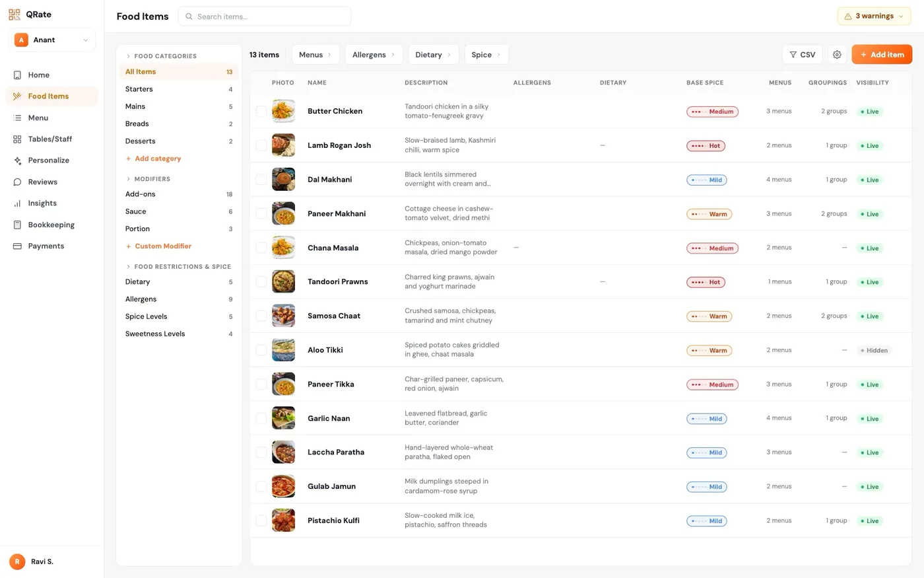Screen dimensions: 924x578
Task: Click the Add item button
Action: coord(882,55)
